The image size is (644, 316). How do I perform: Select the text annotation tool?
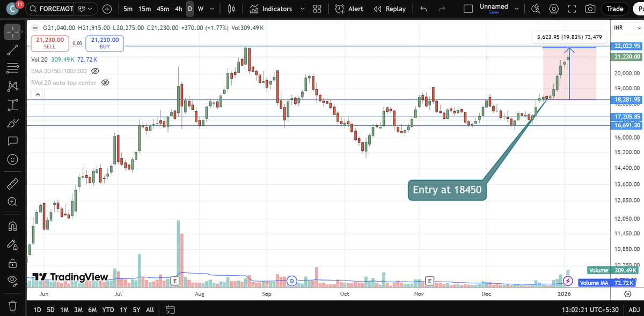pos(12,141)
